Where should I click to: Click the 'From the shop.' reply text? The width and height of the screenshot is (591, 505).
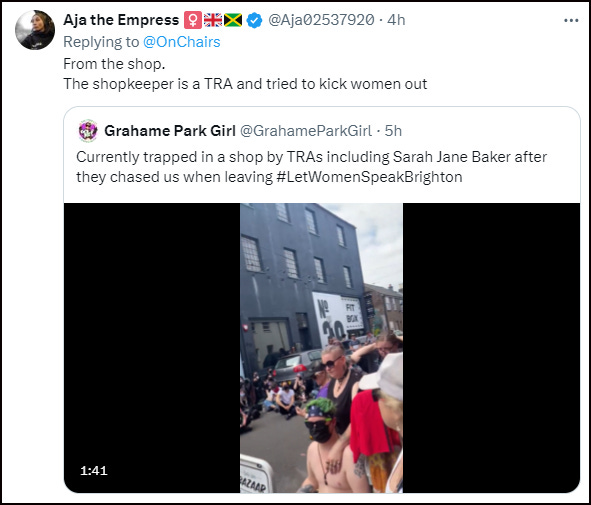(114, 64)
